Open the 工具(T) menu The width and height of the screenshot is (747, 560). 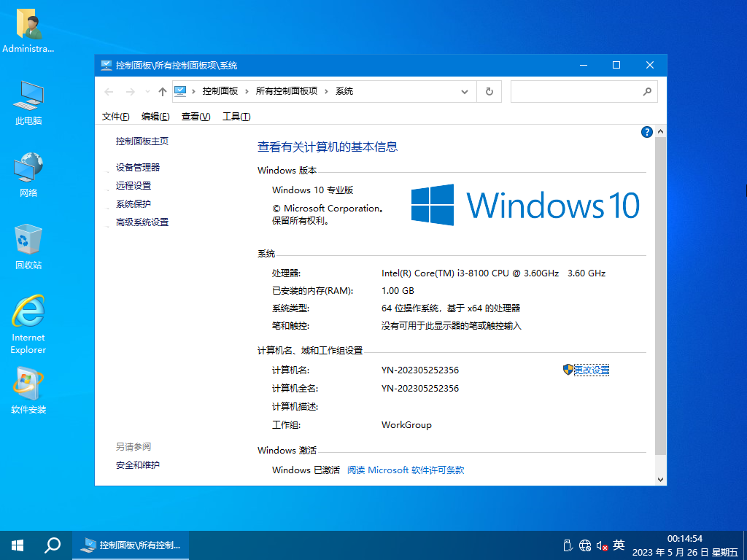236,117
